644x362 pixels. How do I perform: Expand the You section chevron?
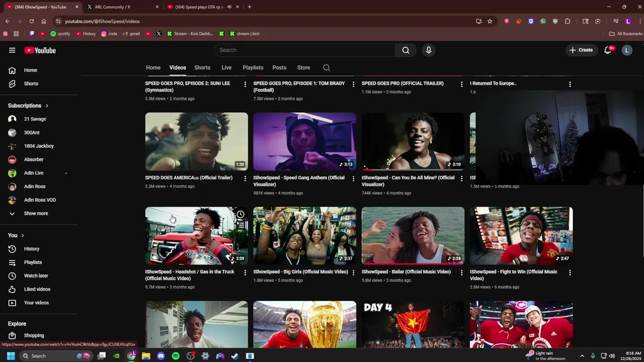click(22, 236)
